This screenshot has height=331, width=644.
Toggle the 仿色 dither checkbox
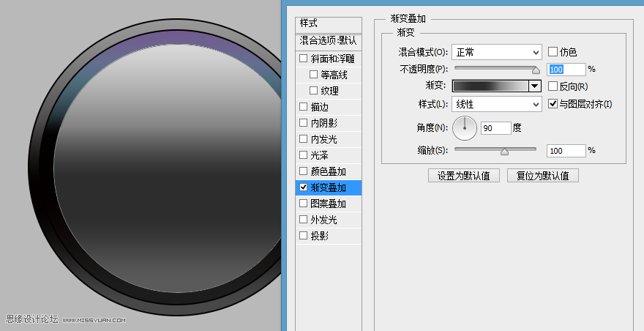[553, 52]
